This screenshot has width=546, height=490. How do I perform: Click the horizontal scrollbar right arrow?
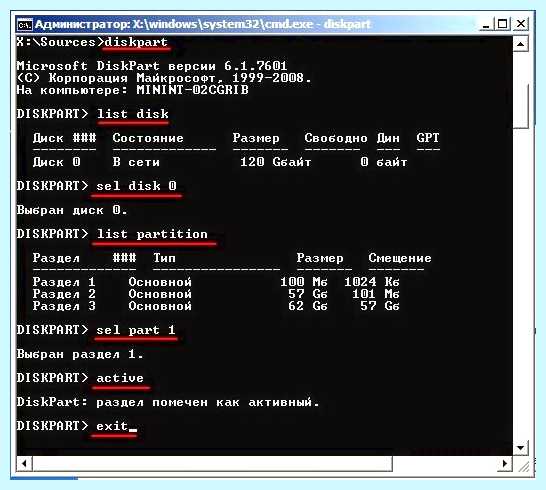tap(505, 464)
